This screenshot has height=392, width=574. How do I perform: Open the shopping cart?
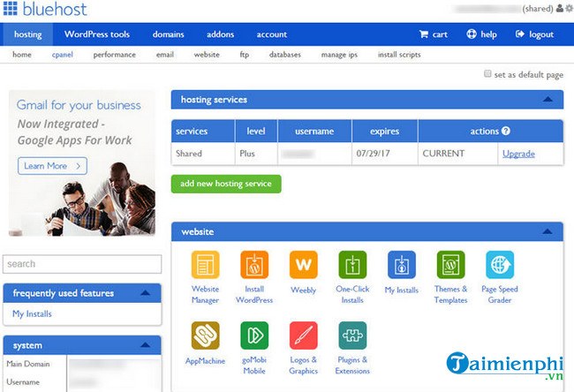433,34
